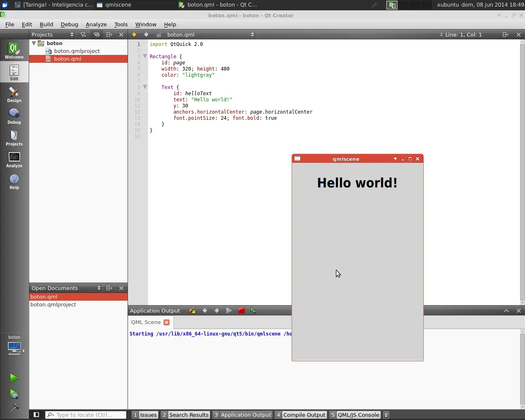Switch to Debug mode in sidebar
The image size is (525, 420).
point(14,116)
